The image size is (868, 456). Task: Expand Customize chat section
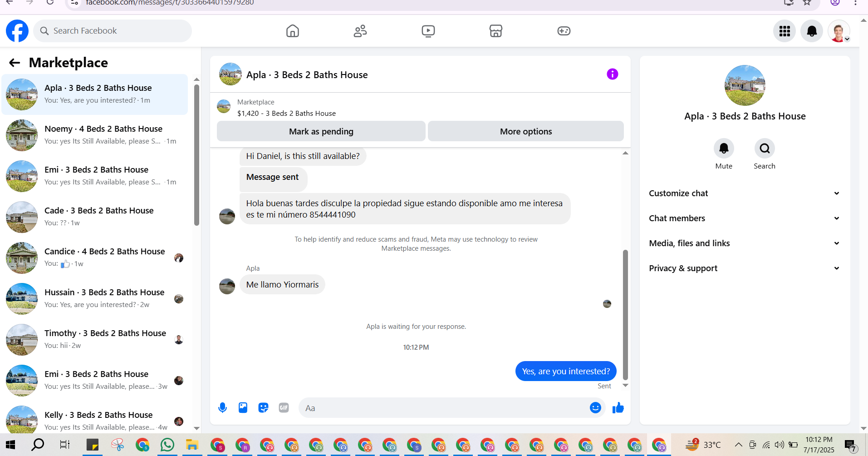click(x=745, y=193)
